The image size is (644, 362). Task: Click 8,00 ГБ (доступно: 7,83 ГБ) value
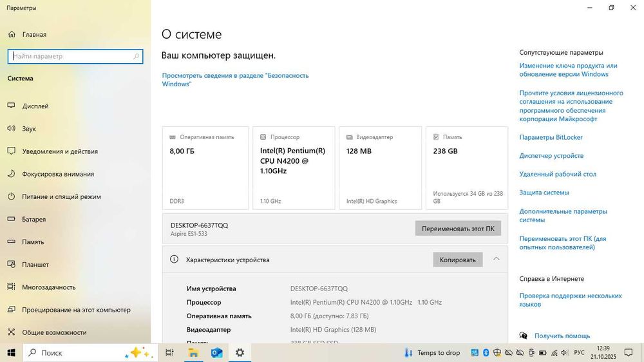coord(329,316)
